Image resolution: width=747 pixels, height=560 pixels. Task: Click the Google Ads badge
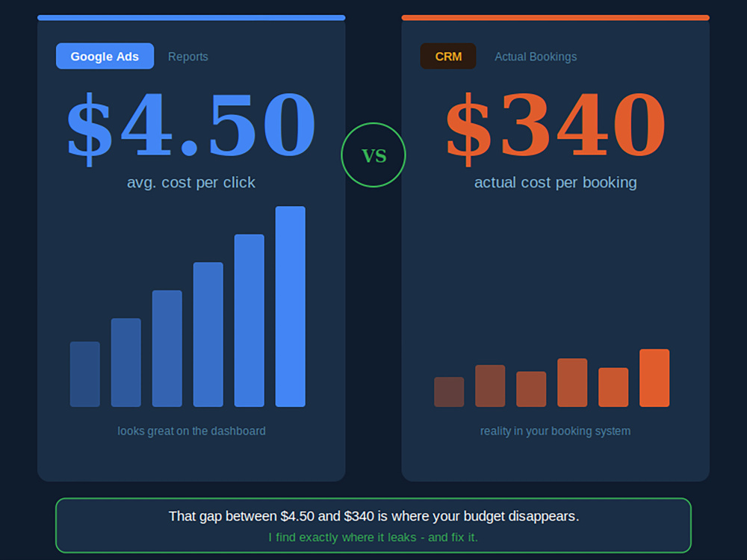[x=105, y=56]
